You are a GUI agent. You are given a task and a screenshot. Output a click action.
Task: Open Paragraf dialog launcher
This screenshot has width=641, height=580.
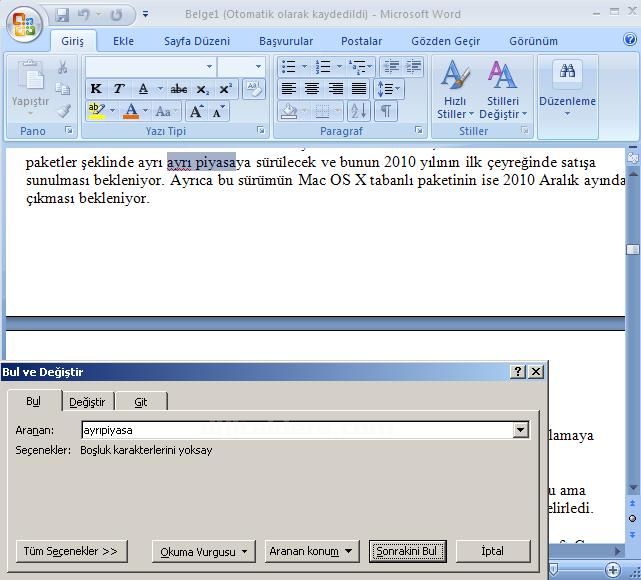pos(419,130)
